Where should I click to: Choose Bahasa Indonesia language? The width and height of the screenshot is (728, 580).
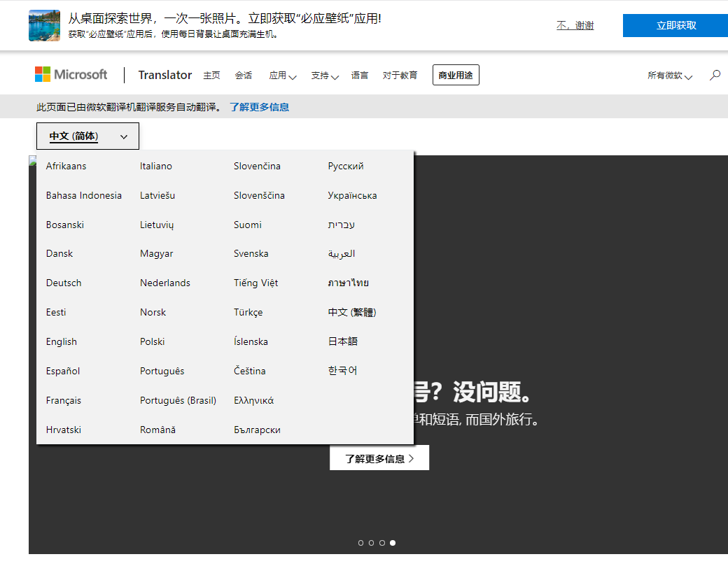click(x=83, y=195)
